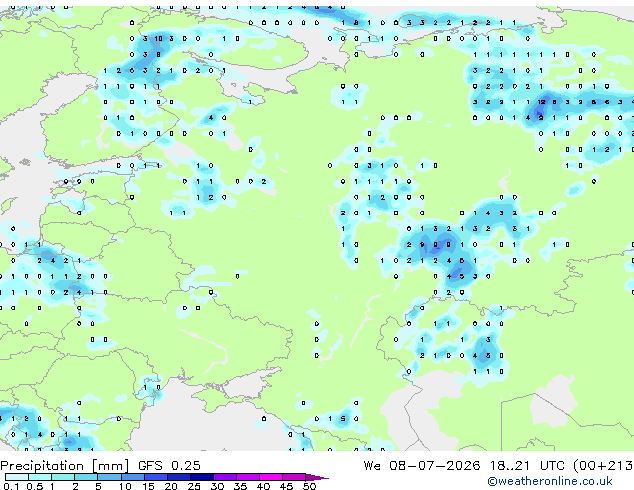Click the legend tick label "15"
The width and height of the screenshot is (634, 490).
[x=148, y=486]
